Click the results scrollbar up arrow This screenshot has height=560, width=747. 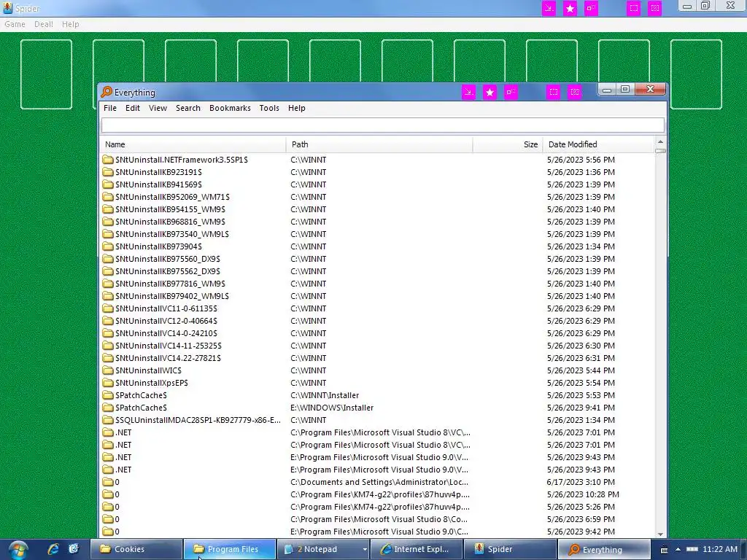660,142
